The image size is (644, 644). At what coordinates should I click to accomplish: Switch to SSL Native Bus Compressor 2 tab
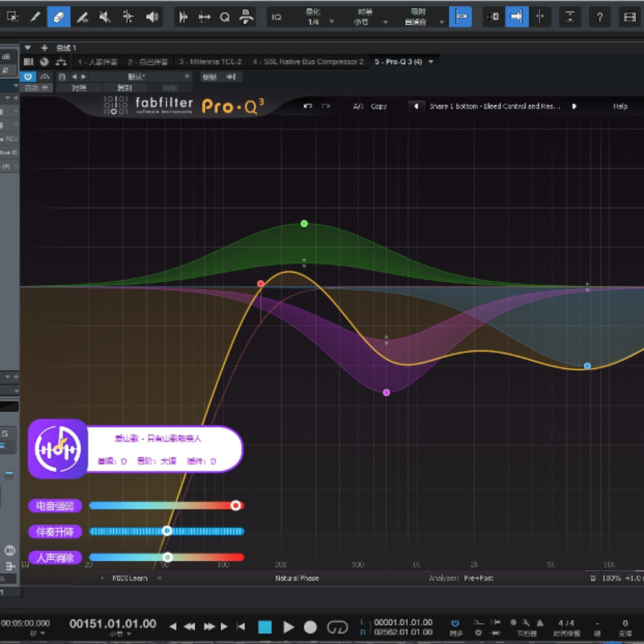[307, 61]
